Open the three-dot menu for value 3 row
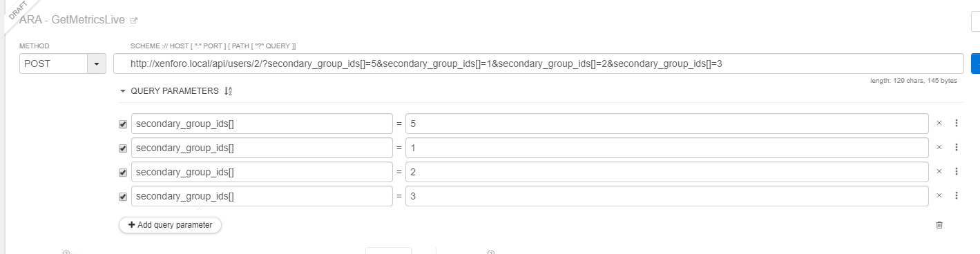980x254 pixels. 957,196
